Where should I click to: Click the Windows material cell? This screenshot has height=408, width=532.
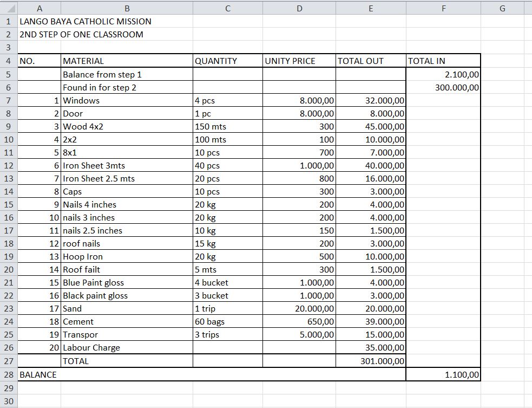[127, 101]
